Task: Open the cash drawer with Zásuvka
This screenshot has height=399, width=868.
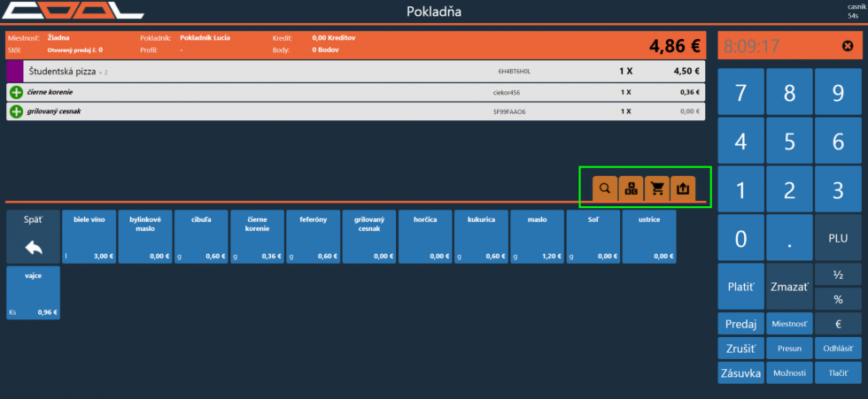Action: [x=741, y=373]
